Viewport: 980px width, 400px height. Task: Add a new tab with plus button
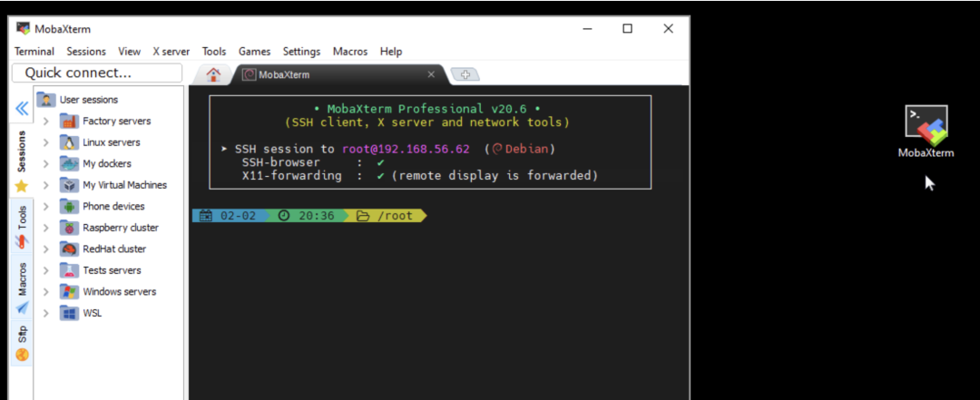tap(465, 75)
